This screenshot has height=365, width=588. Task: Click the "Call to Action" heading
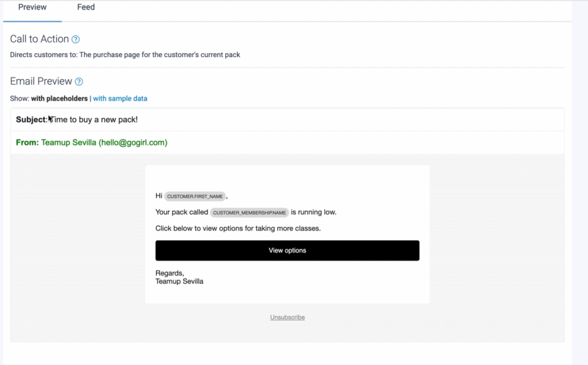(39, 39)
